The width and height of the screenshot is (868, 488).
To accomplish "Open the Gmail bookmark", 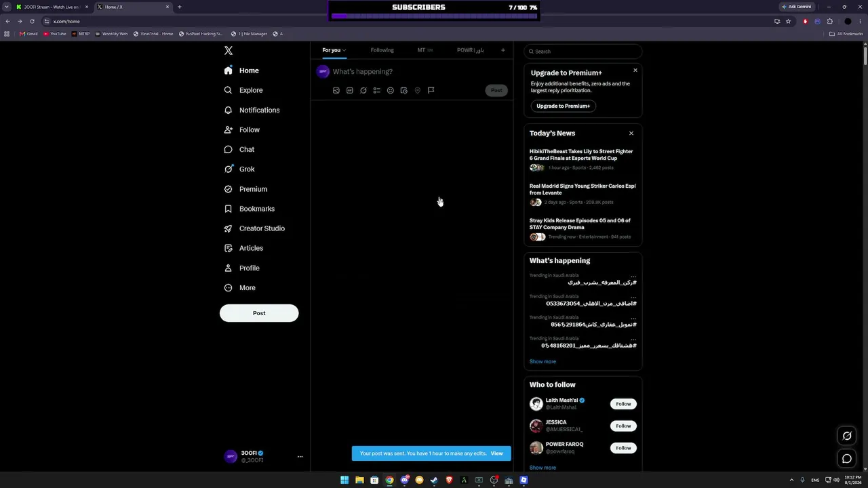I will pyautogui.click(x=28, y=34).
